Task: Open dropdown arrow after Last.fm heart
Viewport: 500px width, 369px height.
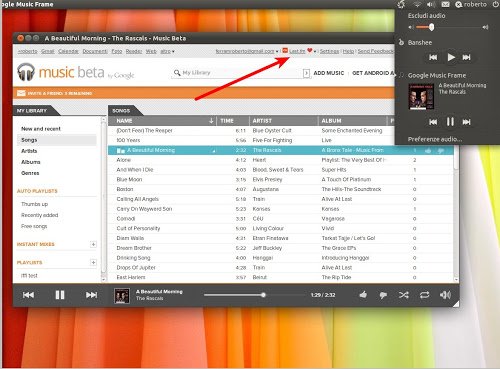Action: (x=315, y=52)
